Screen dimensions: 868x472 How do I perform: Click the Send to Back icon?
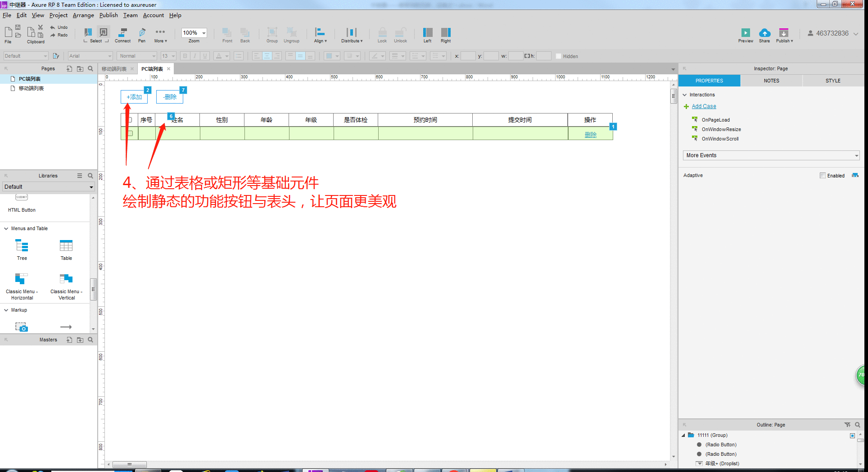[245, 32]
